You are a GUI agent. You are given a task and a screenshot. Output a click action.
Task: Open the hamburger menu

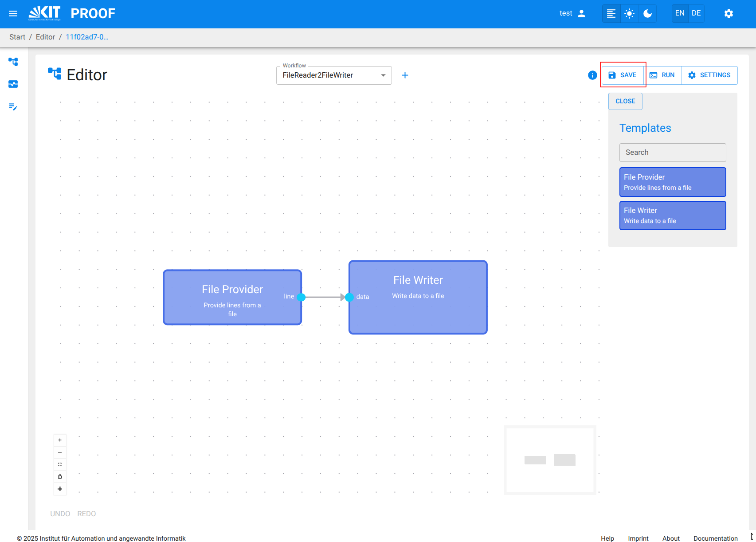[x=13, y=13]
